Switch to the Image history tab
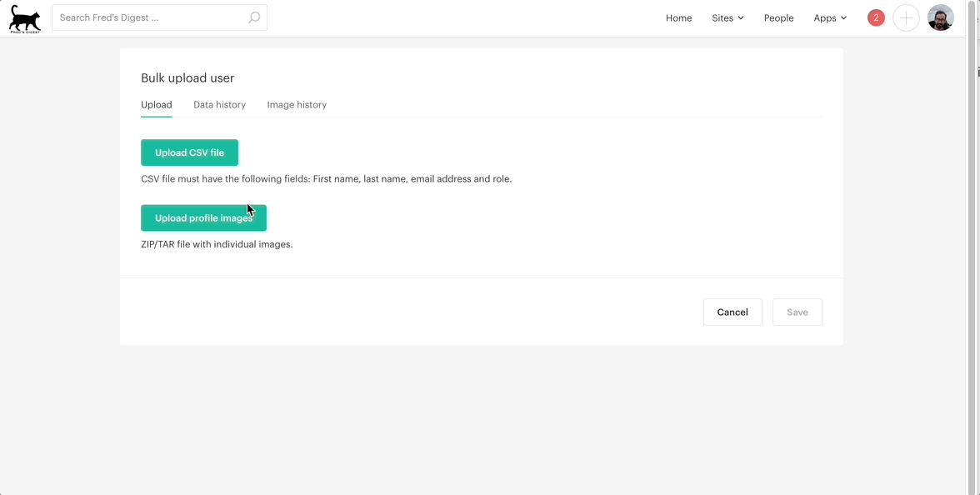The width and height of the screenshot is (980, 495). pos(297,105)
